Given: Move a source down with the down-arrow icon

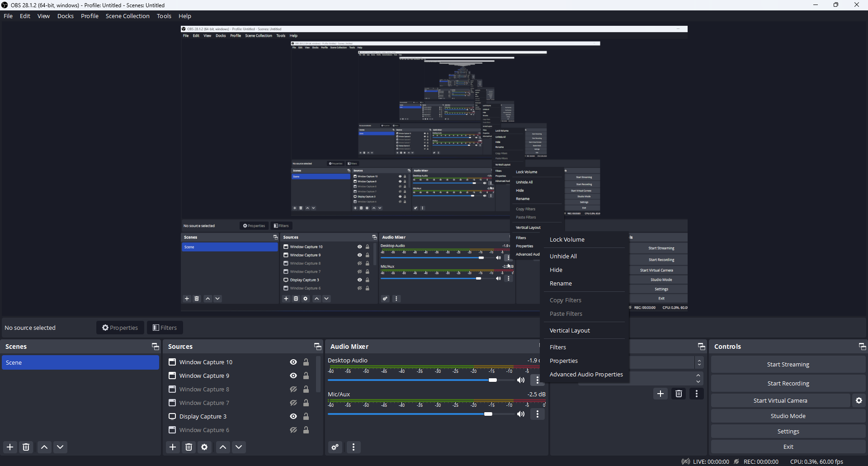Looking at the screenshot, I should click(x=239, y=447).
